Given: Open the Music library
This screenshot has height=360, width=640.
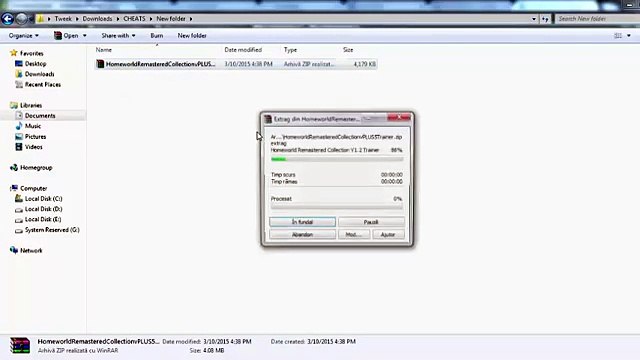Looking at the screenshot, I should click(x=33, y=126).
